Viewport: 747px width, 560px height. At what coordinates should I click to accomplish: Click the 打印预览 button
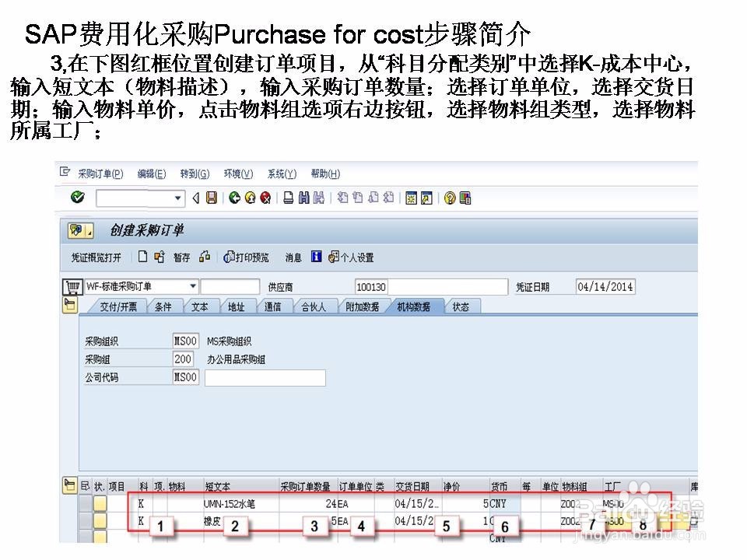click(x=247, y=257)
